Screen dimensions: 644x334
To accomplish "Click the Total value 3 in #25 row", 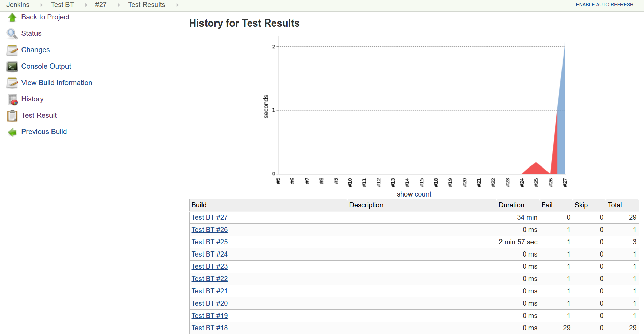I will [x=635, y=242].
